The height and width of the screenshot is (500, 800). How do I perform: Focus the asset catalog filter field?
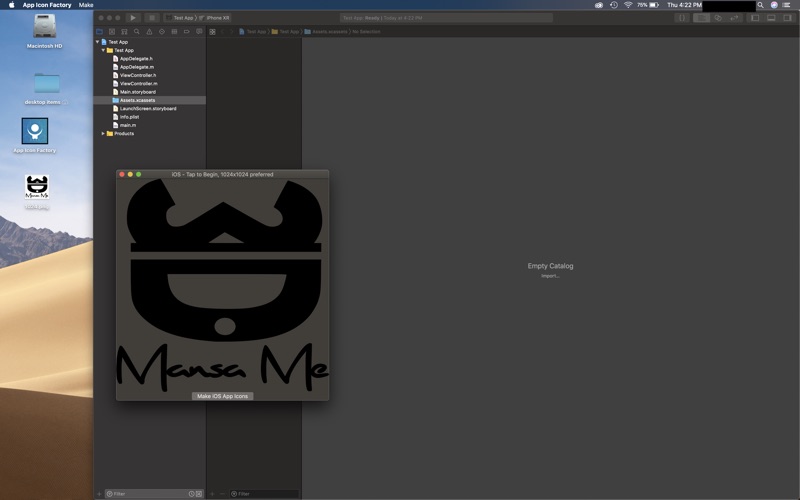pos(264,494)
